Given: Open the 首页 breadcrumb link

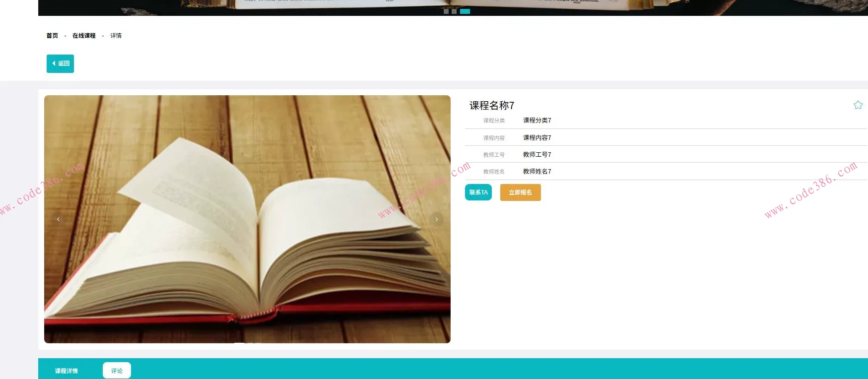Looking at the screenshot, I should [x=52, y=36].
